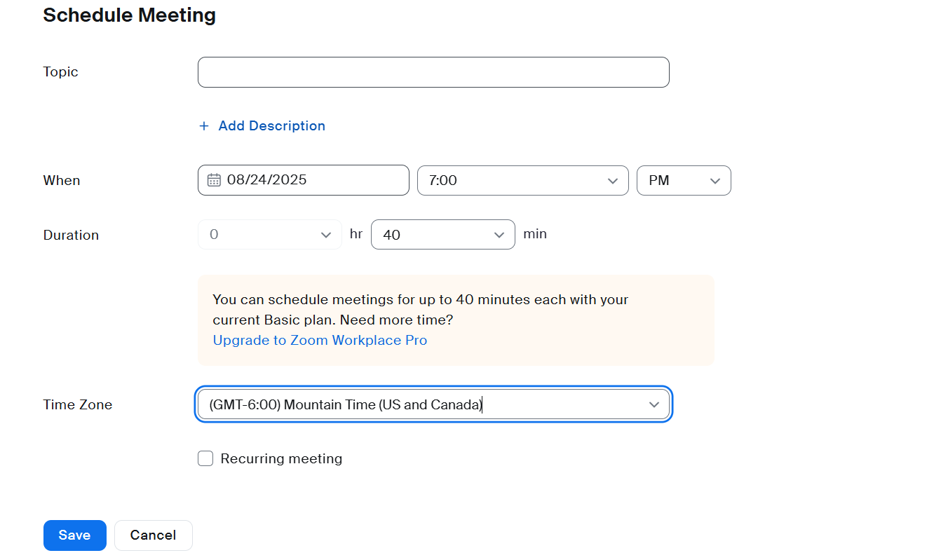Select the meeting date field showing 08/24/2025
This screenshot has width=941, height=560.
coord(303,180)
